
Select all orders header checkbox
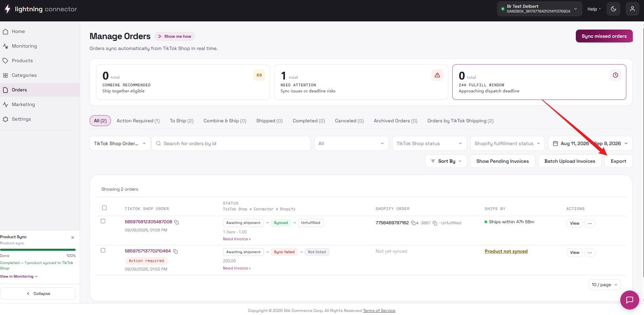coord(105,208)
